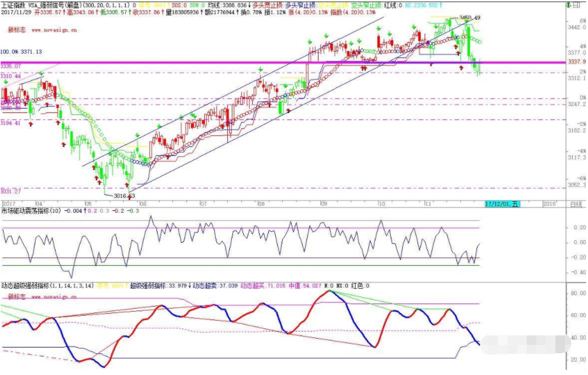Click the green up-down arrow icon at chart top-right
This screenshot has height=375, width=588.
(569, 5)
